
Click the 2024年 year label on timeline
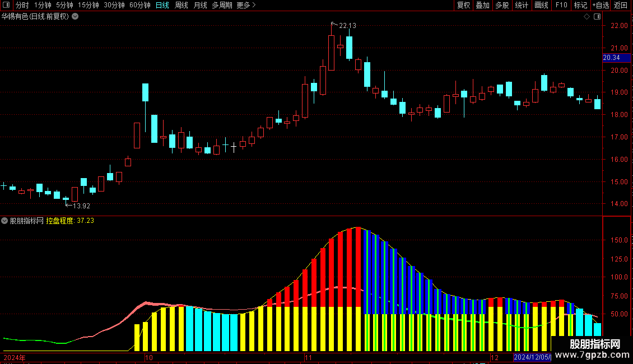coord(15,357)
